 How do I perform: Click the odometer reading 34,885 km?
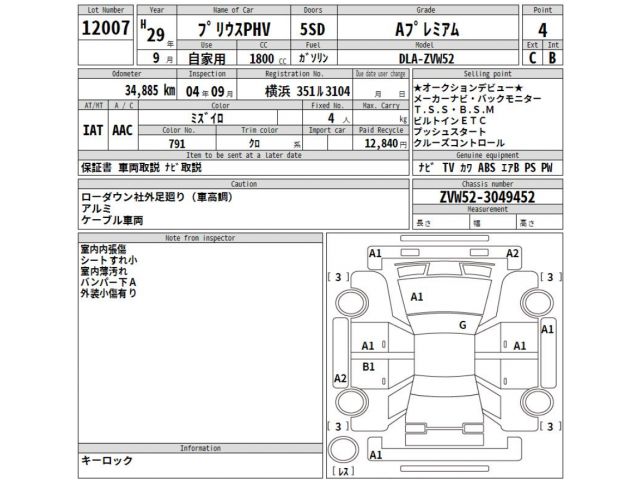[x=150, y=90]
